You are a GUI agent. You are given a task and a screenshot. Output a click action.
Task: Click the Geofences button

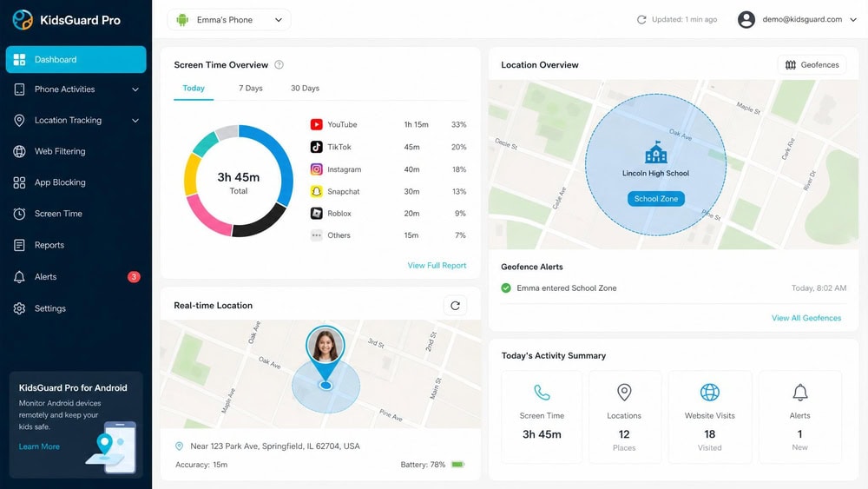(812, 65)
